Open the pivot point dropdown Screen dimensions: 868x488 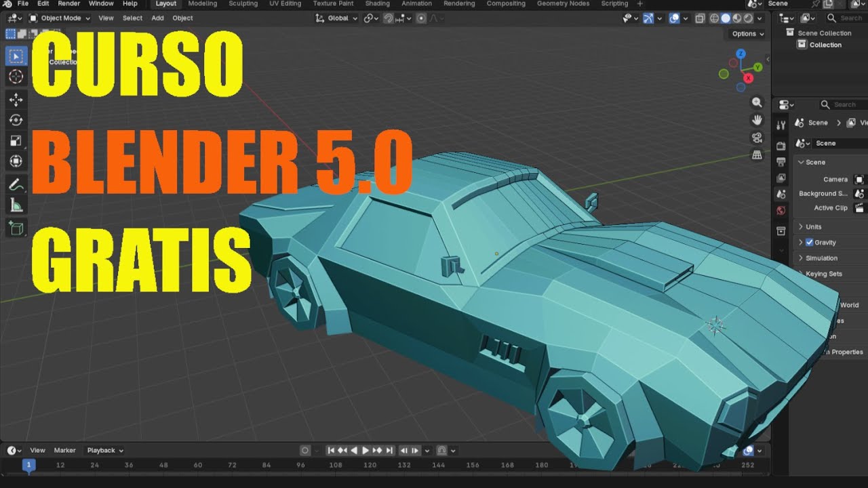coord(370,18)
